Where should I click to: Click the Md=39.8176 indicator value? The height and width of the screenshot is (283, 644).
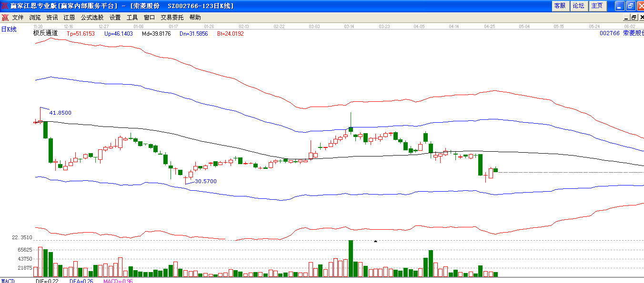click(x=156, y=34)
